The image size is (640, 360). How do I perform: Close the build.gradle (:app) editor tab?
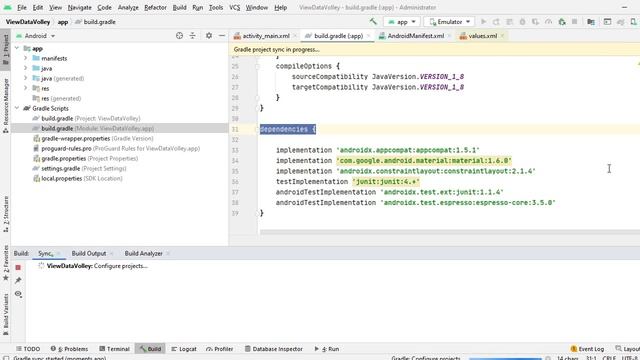(x=368, y=36)
